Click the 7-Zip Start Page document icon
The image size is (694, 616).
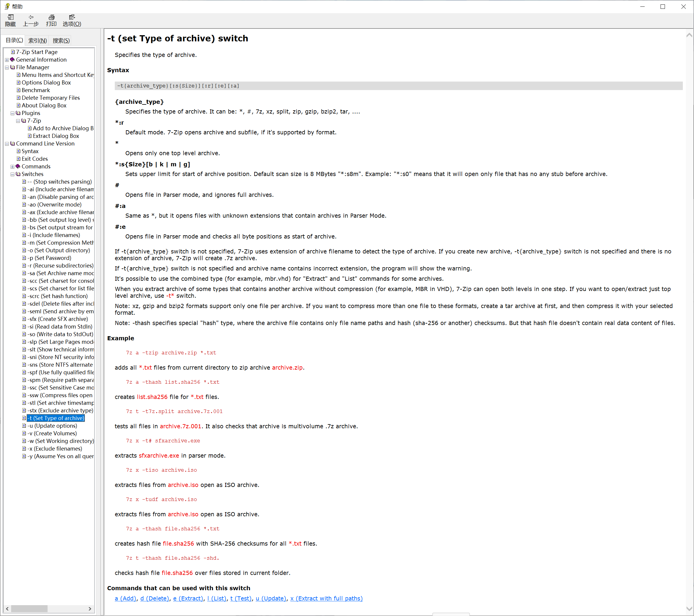(13, 52)
